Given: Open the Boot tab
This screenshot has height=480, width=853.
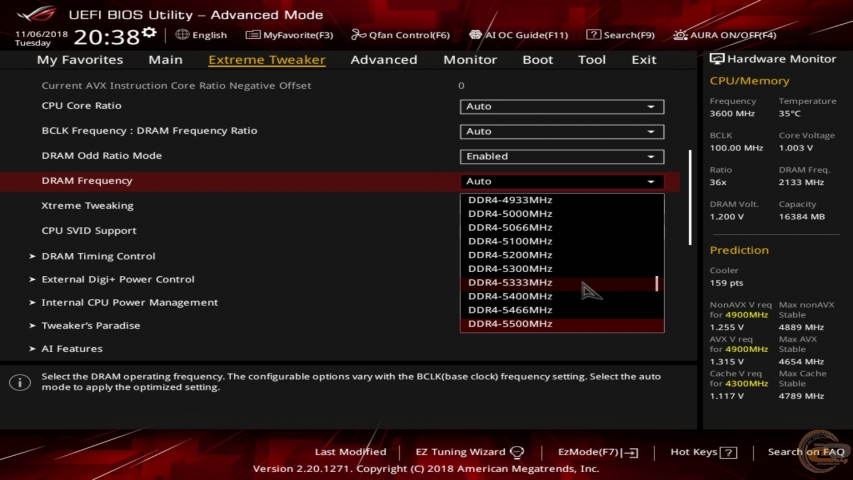Looking at the screenshot, I should (x=537, y=59).
